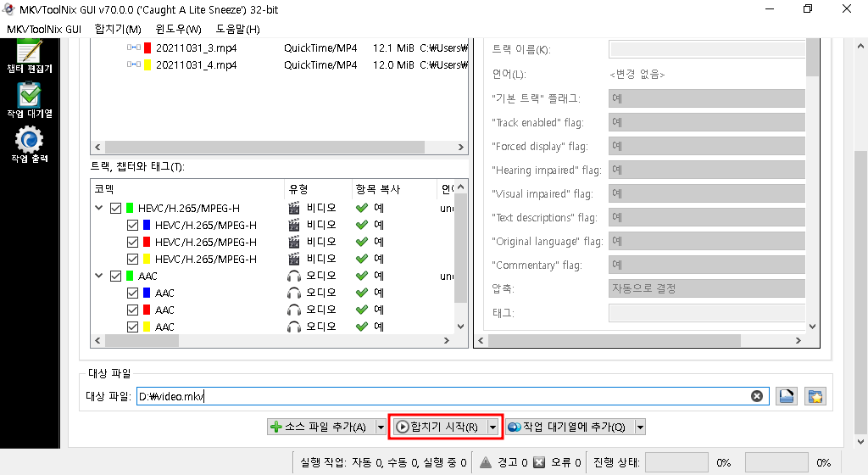Click the green color swatch on the top HEVC track

130,208
